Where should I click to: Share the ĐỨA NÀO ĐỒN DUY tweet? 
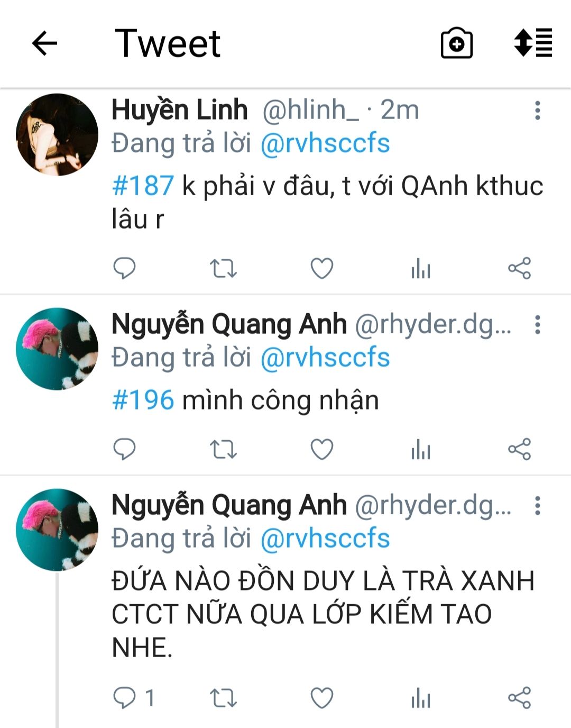519,698
